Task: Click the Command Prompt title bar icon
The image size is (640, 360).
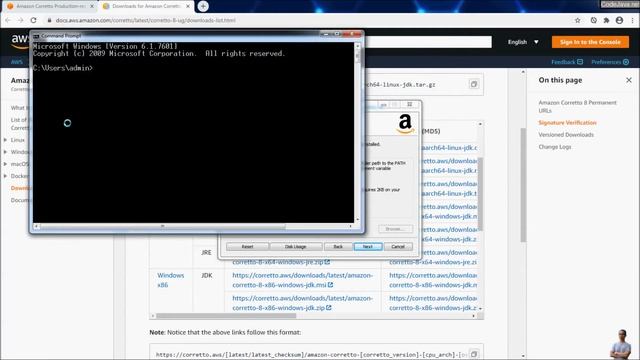Action: pyautogui.click(x=36, y=36)
